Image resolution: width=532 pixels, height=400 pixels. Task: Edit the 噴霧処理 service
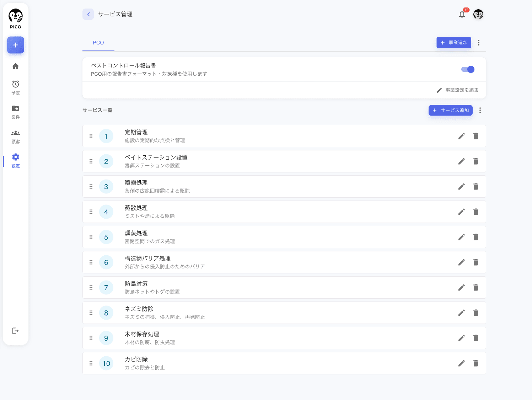pyautogui.click(x=462, y=187)
